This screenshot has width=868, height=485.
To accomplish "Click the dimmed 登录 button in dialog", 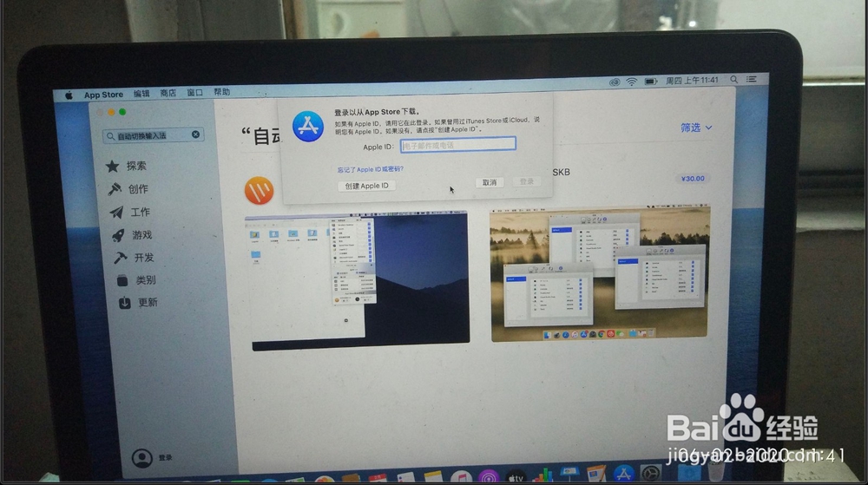I will 527,181.
